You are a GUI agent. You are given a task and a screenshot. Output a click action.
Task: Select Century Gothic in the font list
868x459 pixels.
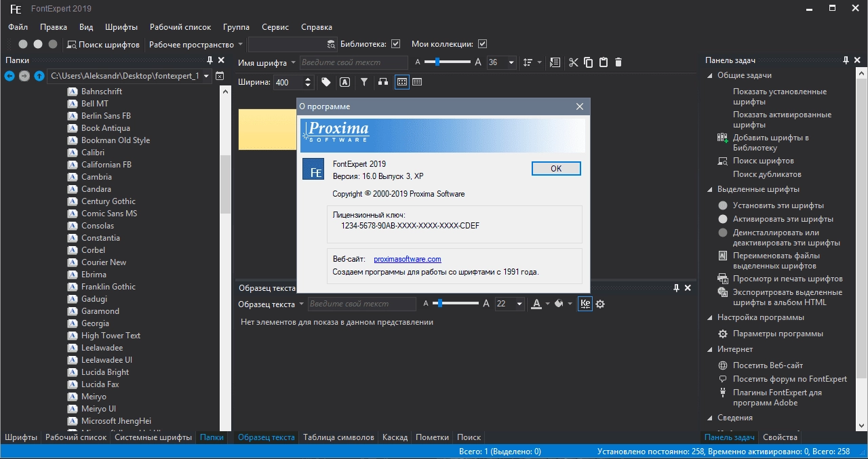coord(108,201)
